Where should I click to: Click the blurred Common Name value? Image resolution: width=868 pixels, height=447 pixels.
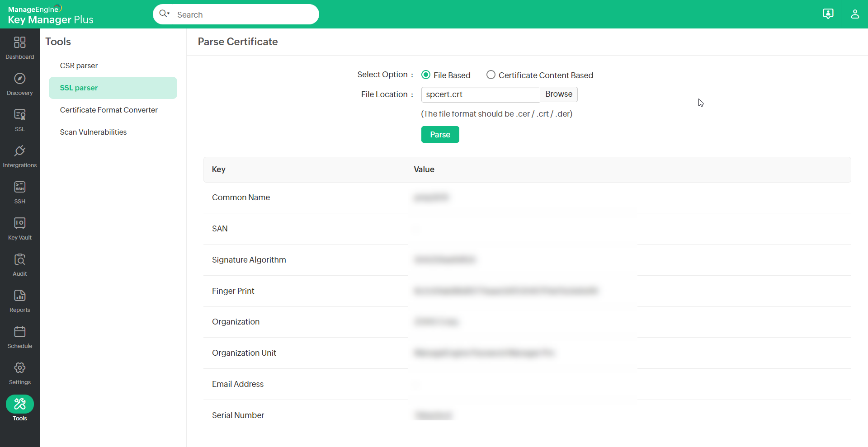(x=431, y=198)
